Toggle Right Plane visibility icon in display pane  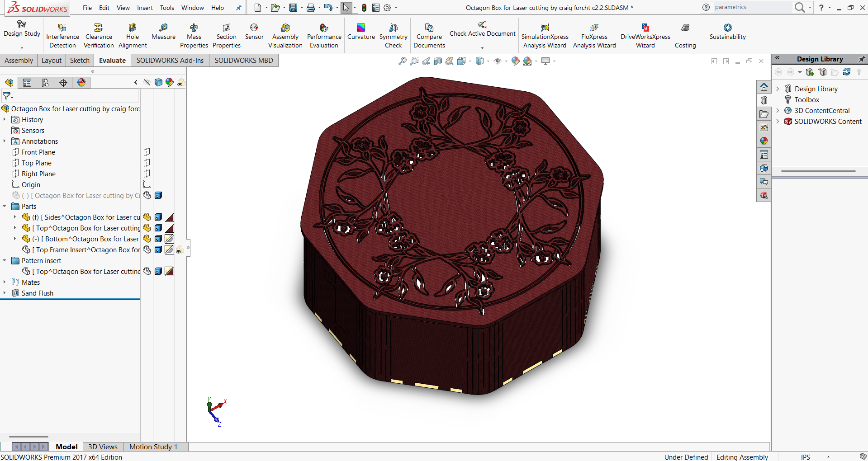pyautogui.click(x=147, y=174)
